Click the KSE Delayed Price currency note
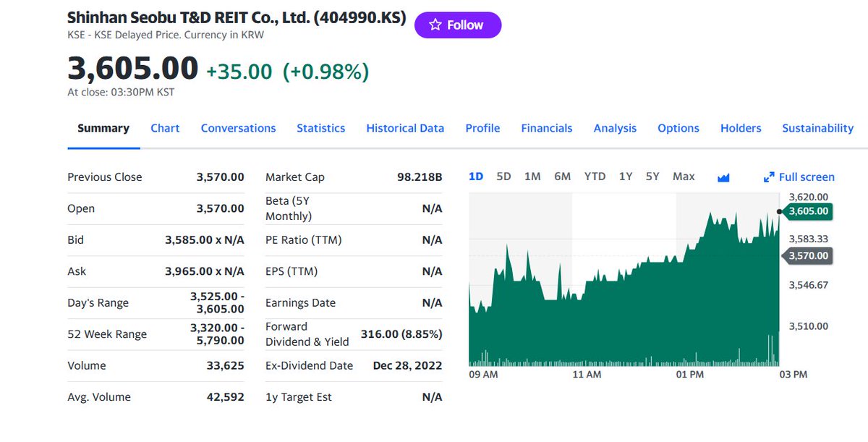The width and height of the screenshot is (868, 442). pyautogui.click(x=166, y=35)
